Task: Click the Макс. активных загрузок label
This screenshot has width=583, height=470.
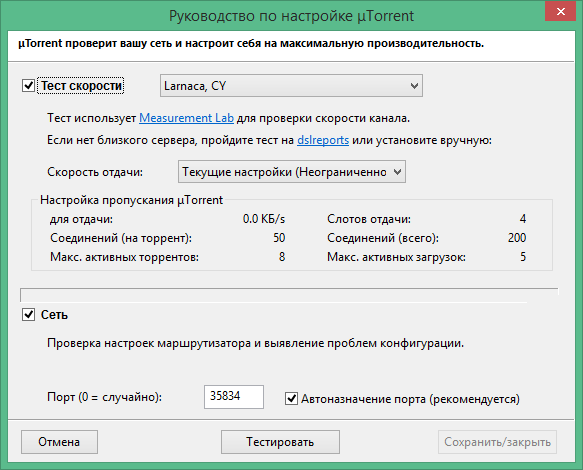Action: (396, 257)
